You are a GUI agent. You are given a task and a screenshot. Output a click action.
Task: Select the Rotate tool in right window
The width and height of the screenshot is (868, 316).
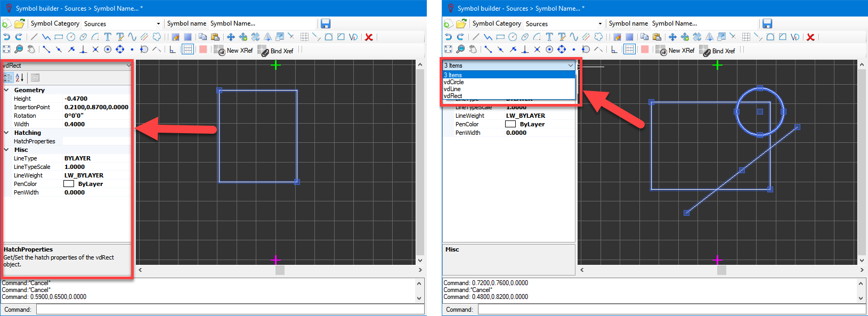(x=697, y=37)
